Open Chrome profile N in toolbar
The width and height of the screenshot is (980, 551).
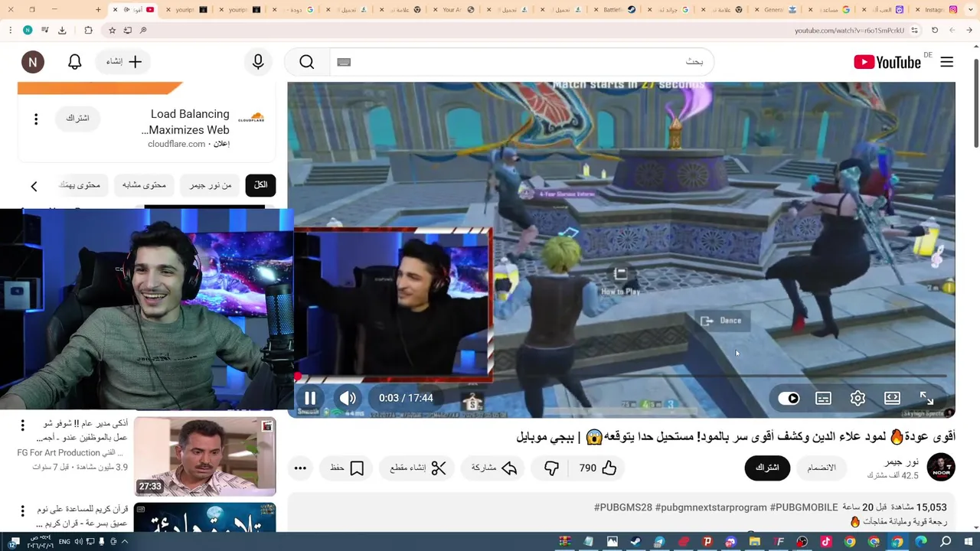[28, 30]
